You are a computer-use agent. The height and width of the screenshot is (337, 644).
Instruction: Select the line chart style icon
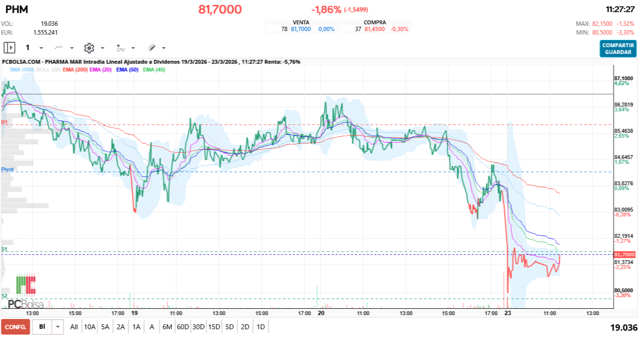point(58,48)
